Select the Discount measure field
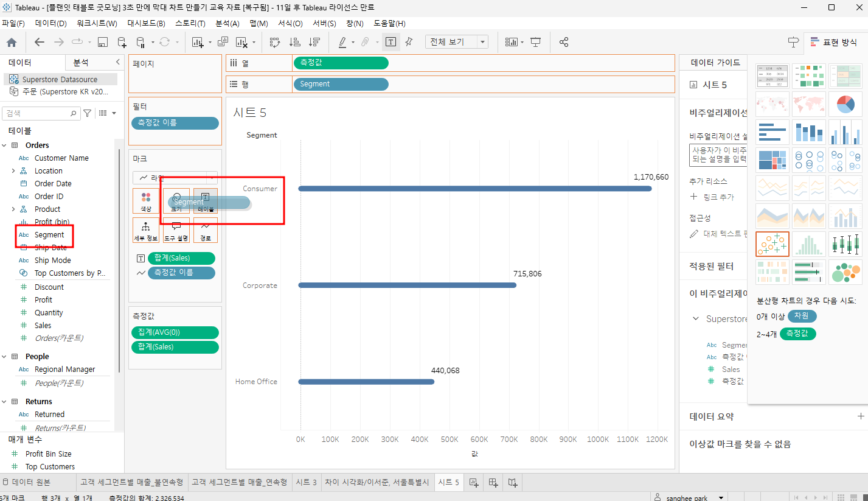The height and width of the screenshot is (501, 868). pyautogui.click(x=49, y=287)
